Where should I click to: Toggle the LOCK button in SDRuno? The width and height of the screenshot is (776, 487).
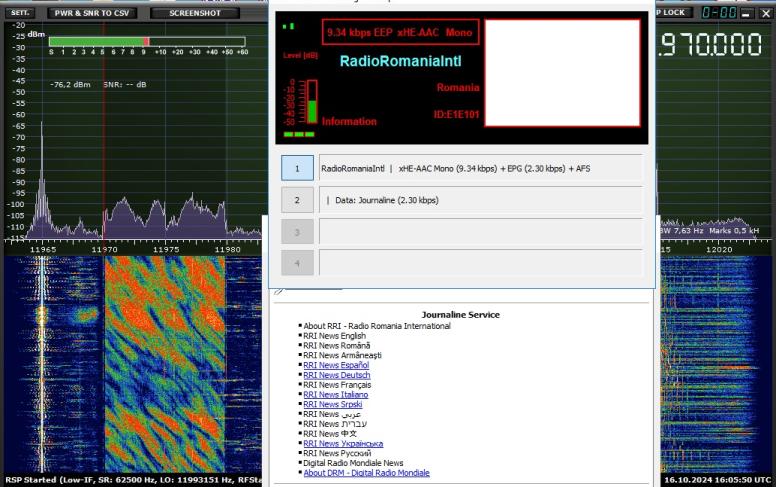coord(672,12)
